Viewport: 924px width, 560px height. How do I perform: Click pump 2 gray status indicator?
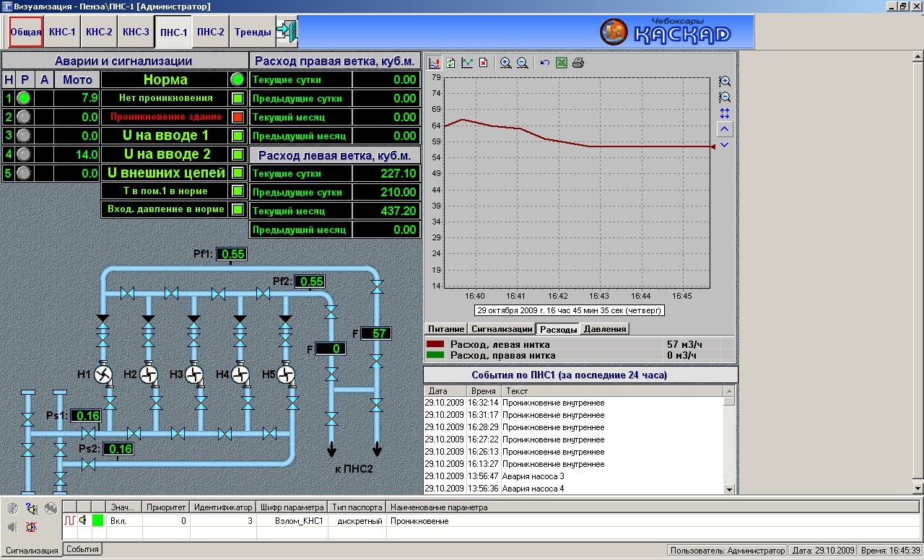click(x=24, y=117)
